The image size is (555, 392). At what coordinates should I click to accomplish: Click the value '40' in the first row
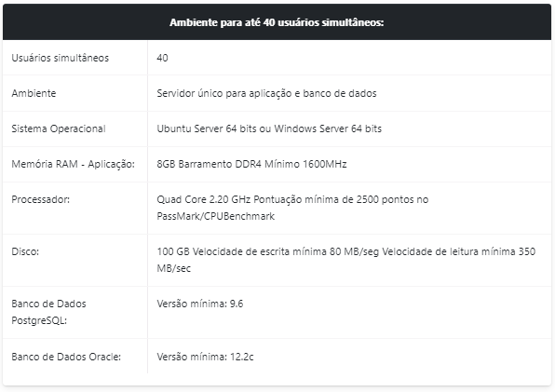(162, 58)
